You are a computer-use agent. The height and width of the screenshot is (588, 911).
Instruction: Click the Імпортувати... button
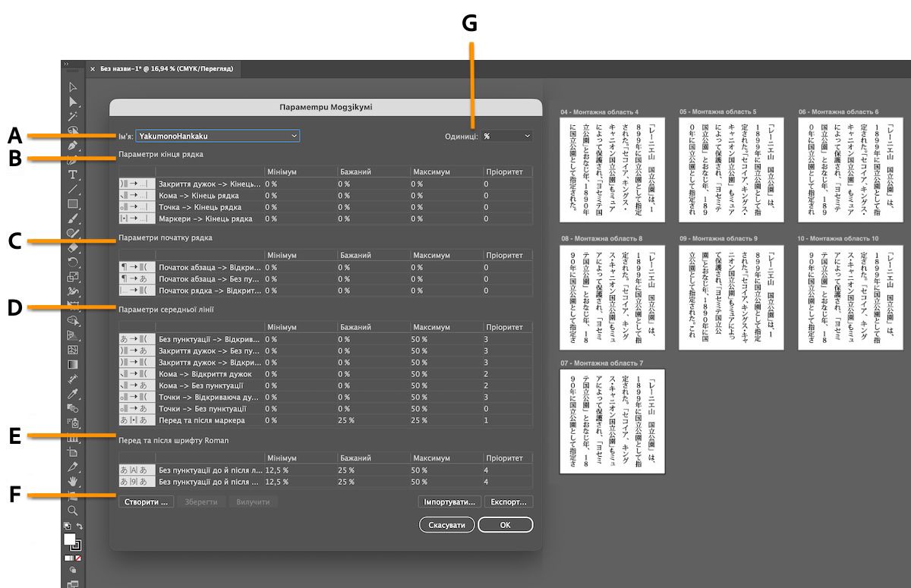click(450, 502)
